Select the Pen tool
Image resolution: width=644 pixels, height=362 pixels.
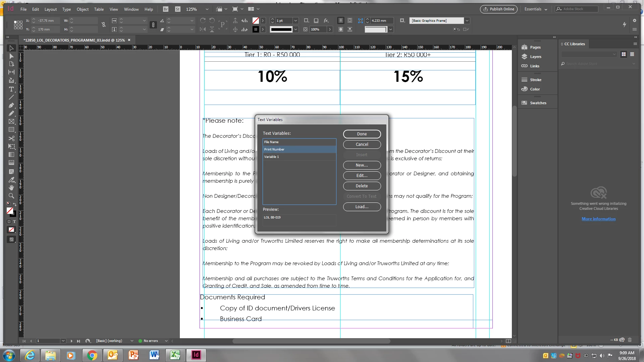point(11,105)
